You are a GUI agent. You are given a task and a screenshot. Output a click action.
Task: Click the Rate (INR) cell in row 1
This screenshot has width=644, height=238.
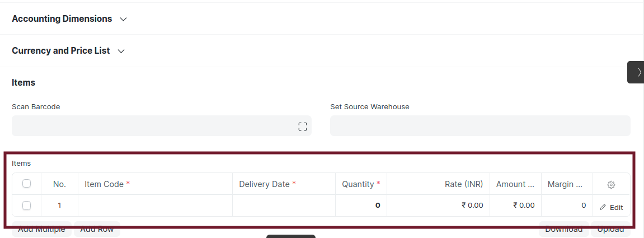[x=438, y=205]
